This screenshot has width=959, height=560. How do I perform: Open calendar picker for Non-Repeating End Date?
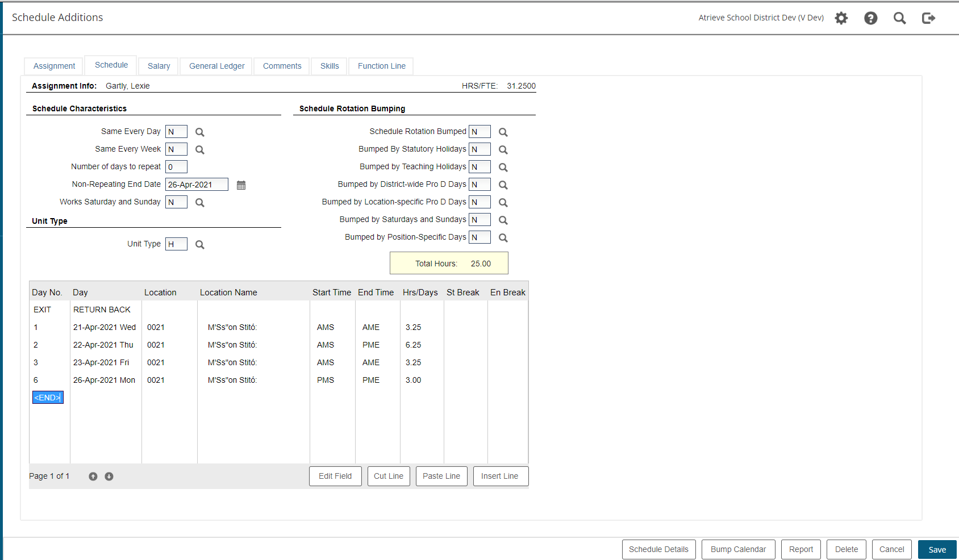point(241,185)
